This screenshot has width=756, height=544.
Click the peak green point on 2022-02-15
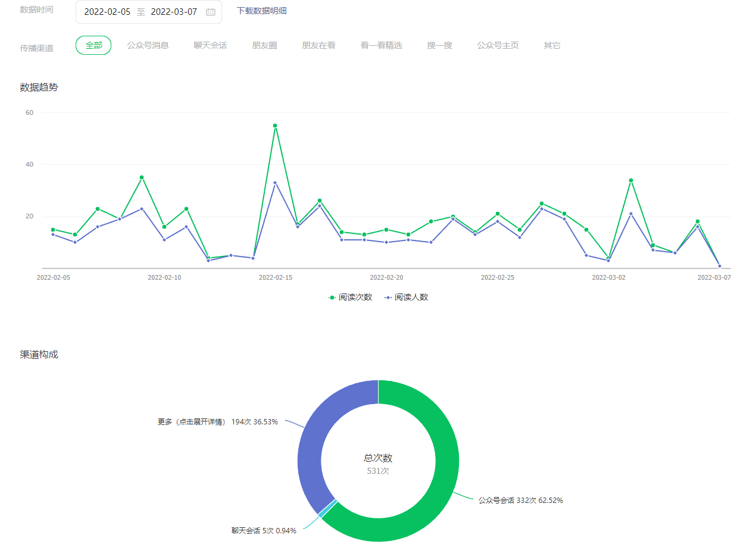pyautogui.click(x=275, y=126)
